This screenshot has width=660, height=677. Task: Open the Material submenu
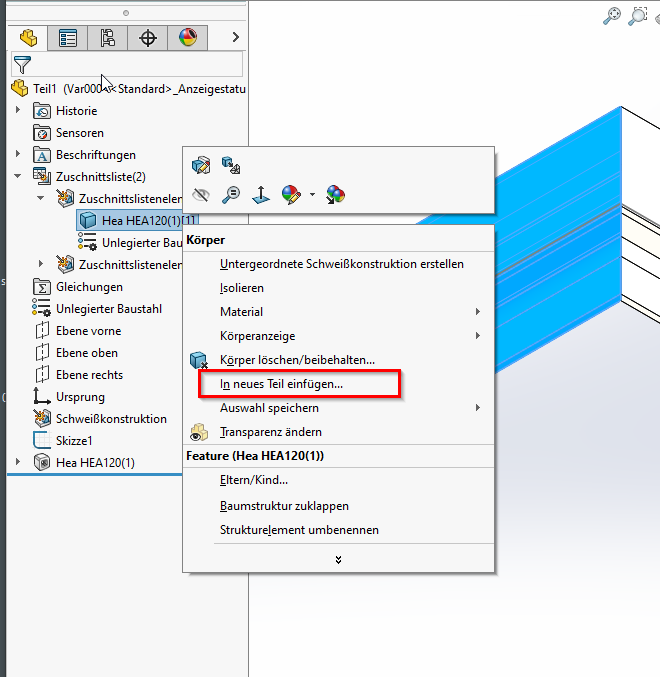coord(338,312)
